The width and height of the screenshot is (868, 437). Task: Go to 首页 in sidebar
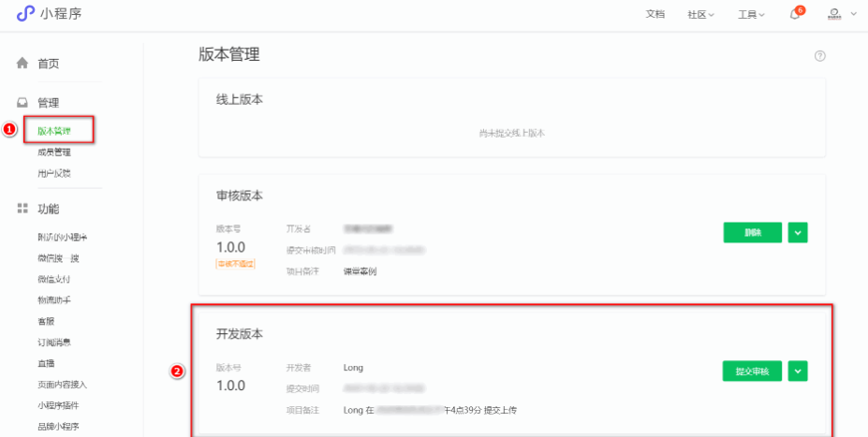(48, 64)
